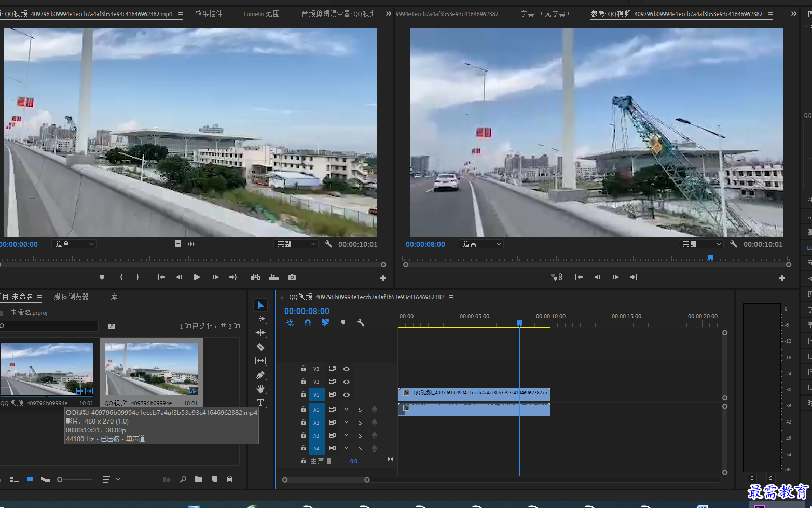
Task: Open Reference monitor 完整 resolution dropdown
Action: pyautogui.click(x=701, y=244)
